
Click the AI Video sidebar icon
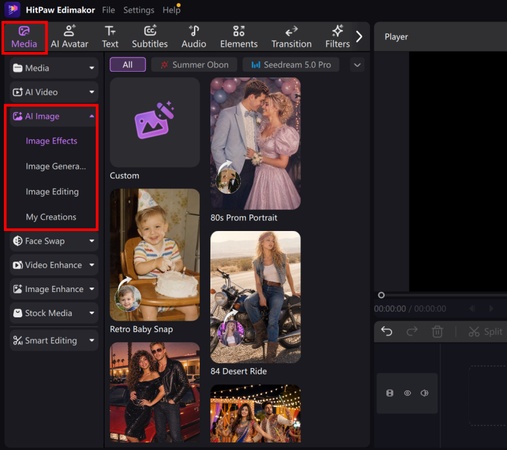(17, 92)
